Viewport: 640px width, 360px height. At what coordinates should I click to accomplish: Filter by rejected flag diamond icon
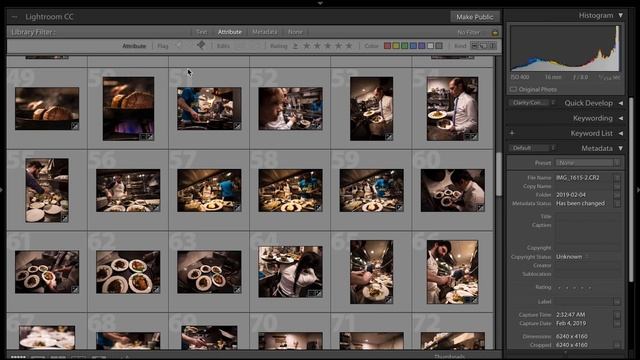click(x=201, y=45)
